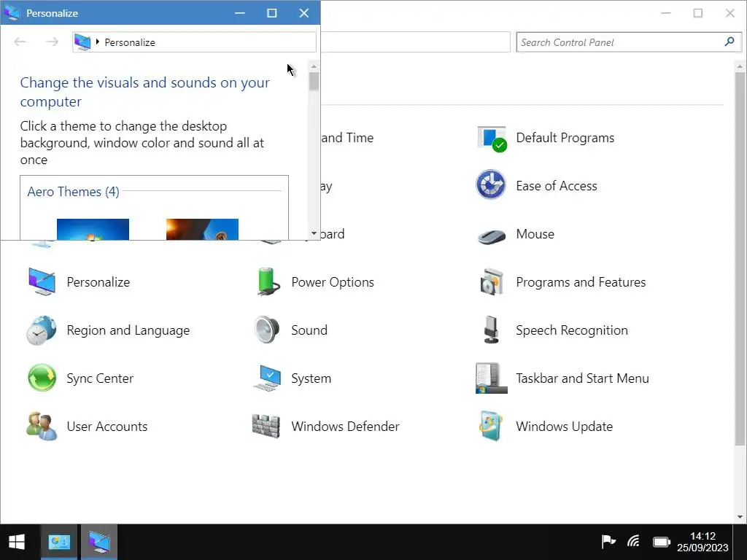This screenshot has width=747, height=560.
Task: Select the second Aero theme thumbnail
Action: click(x=202, y=230)
